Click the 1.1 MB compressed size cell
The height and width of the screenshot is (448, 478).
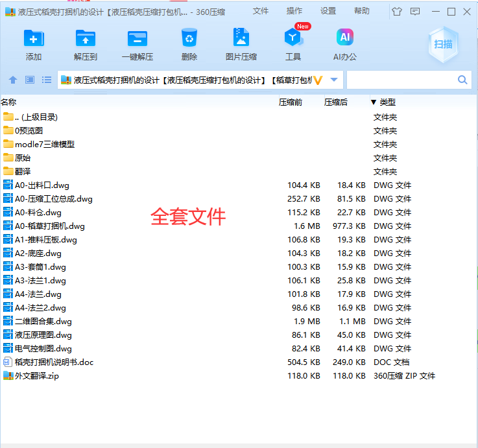(x=352, y=321)
